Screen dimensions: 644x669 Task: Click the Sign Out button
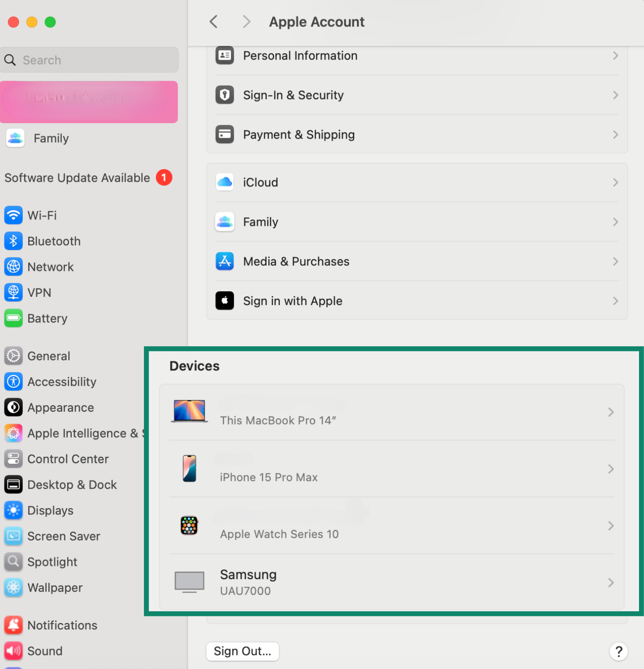click(x=242, y=651)
